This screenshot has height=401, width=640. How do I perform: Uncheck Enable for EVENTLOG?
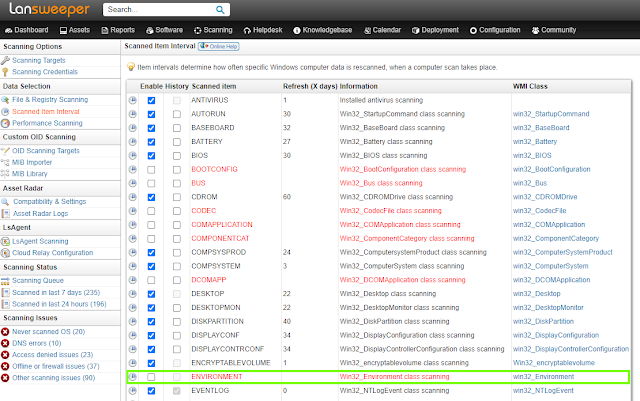[x=151, y=391]
